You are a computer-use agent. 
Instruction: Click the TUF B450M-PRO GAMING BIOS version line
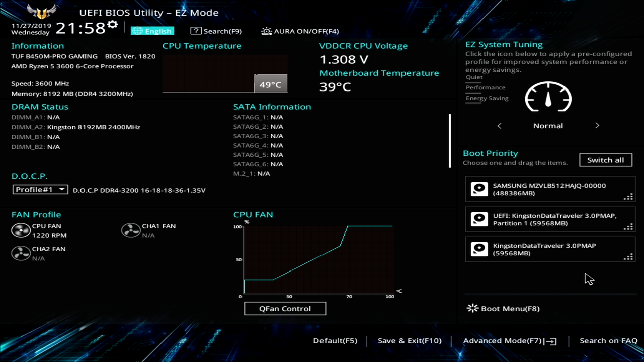[x=83, y=56]
